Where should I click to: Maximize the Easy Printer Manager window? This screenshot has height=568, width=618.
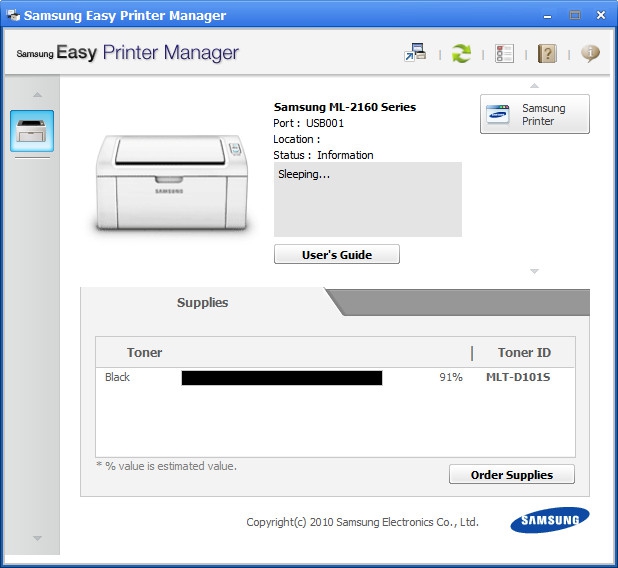575,15
